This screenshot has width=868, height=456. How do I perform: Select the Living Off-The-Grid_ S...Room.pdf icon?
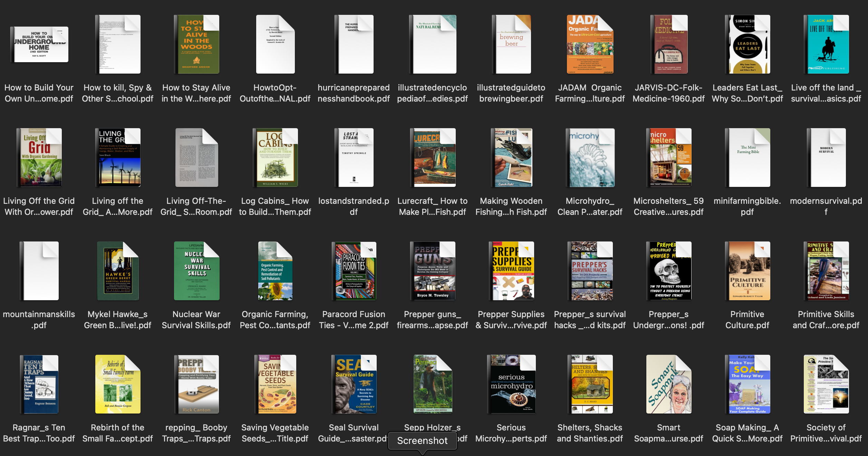196,158
